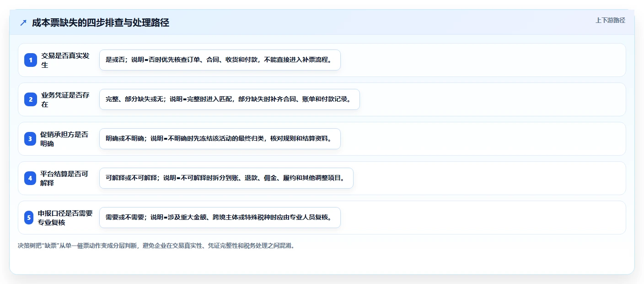
Task: Select step badge number 5
Action: [x=29, y=218]
